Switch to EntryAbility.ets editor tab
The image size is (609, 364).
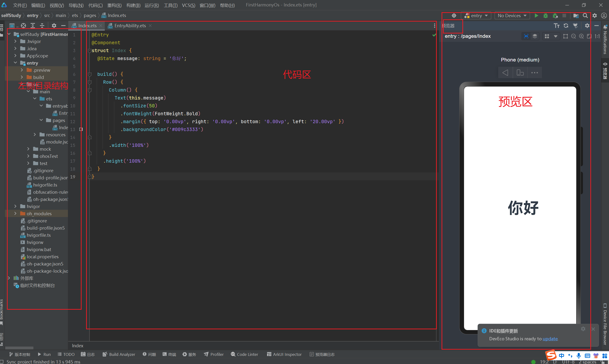click(130, 26)
